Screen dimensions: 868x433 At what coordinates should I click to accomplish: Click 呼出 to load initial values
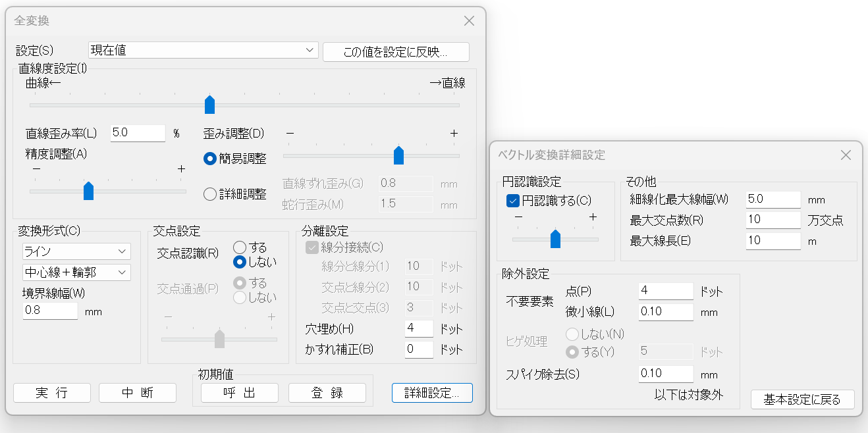point(240,393)
